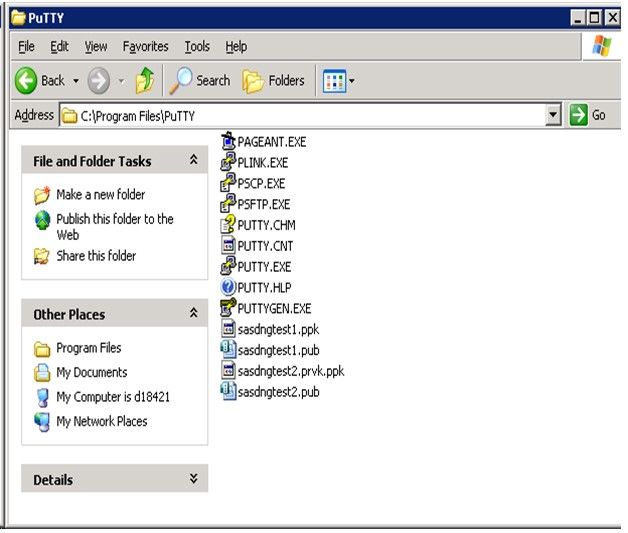Click the PUTTY.HLP help icon
This screenshot has height=533, width=628.
pyautogui.click(x=228, y=287)
